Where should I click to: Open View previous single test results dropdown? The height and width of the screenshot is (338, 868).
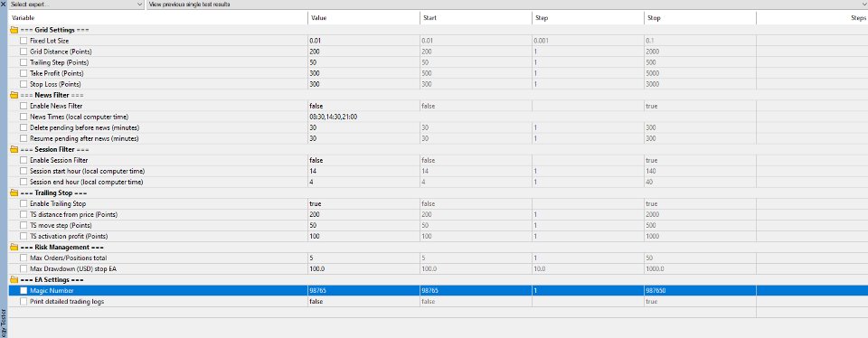pyautogui.click(x=507, y=5)
